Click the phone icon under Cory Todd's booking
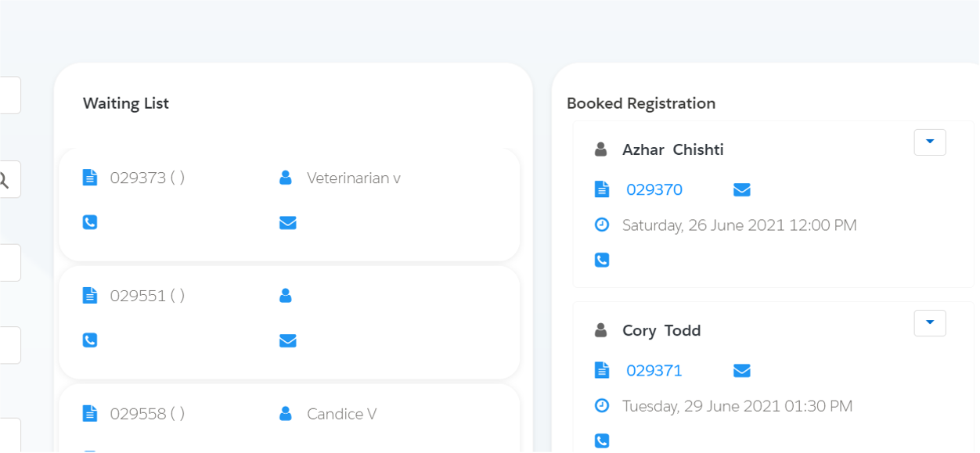Image resolution: width=980 pixels, height=453 pixels. [601, 440]
